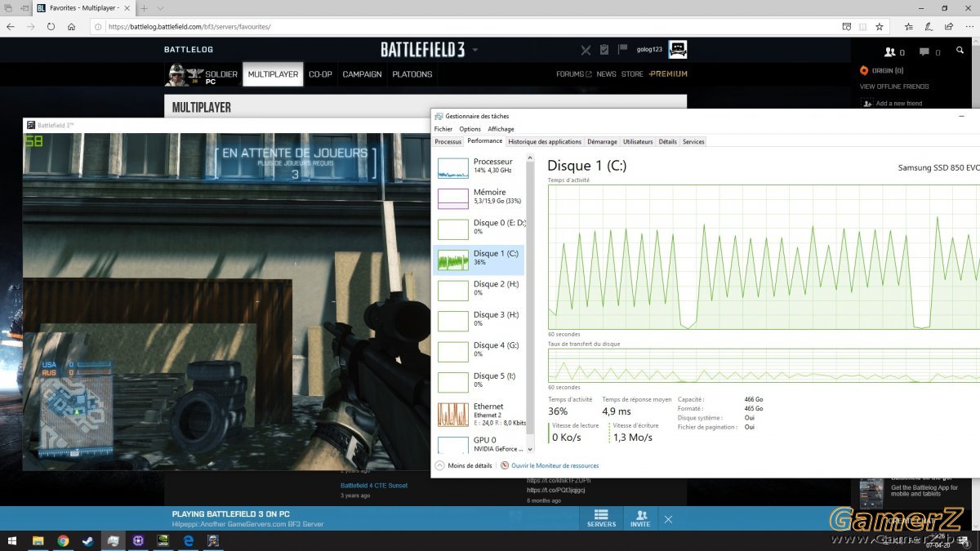Expand the Battlefield 3 game selector dropdown
Image resolution: width=980 pixels, height=551 pixels.
pos(475,50)
